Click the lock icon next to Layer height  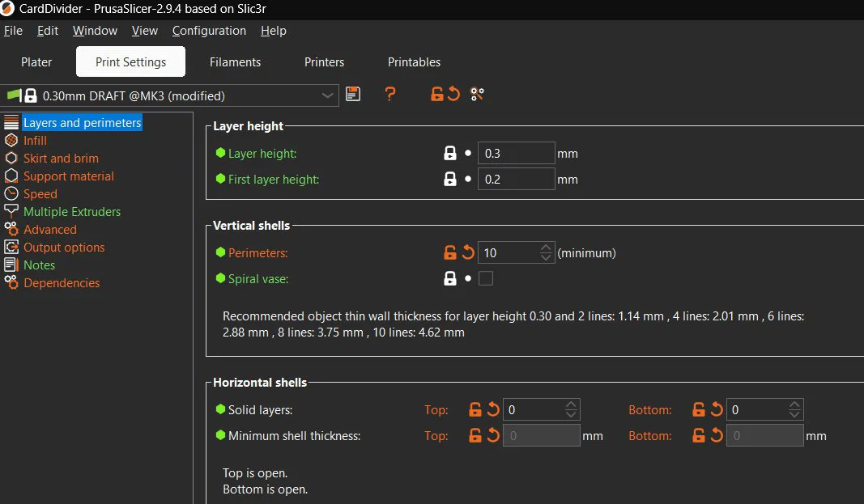450,154
